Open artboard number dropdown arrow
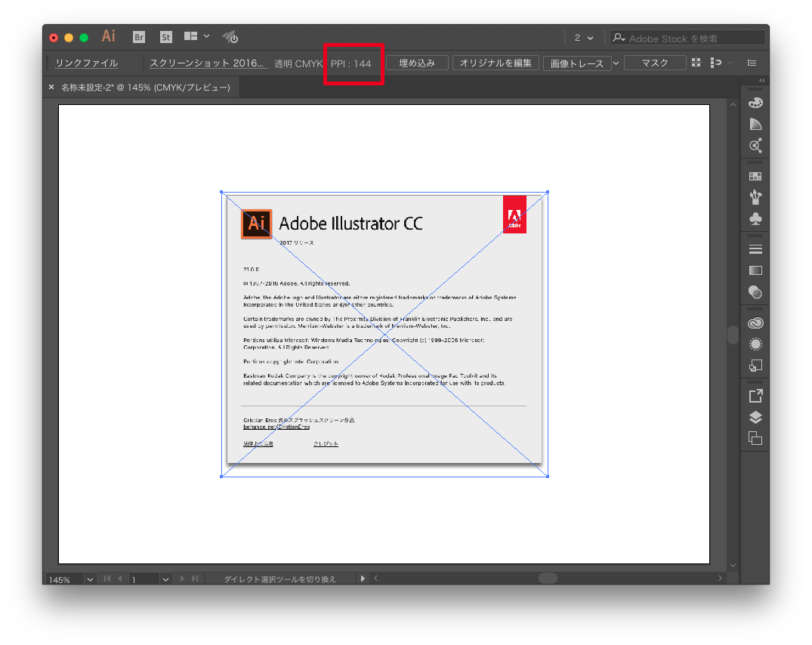The image size is (812, 645). coord(165,580)
